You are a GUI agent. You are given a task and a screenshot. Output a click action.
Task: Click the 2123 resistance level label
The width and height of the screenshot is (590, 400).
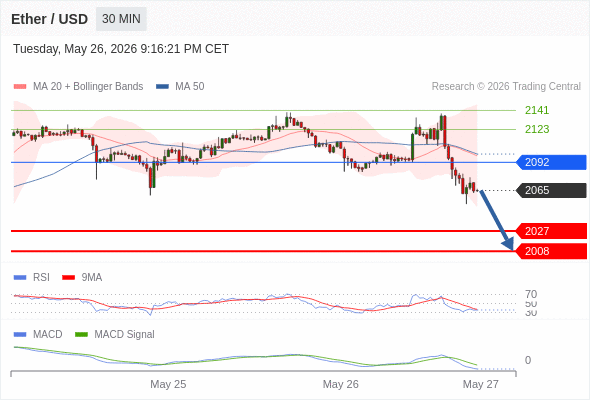coord(537,129)
